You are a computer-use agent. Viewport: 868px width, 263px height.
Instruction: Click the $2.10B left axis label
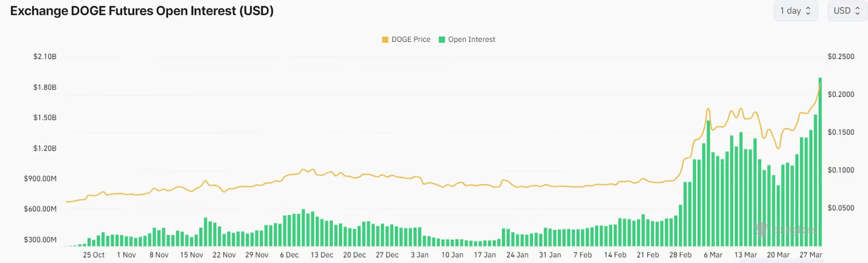[45, 57]
